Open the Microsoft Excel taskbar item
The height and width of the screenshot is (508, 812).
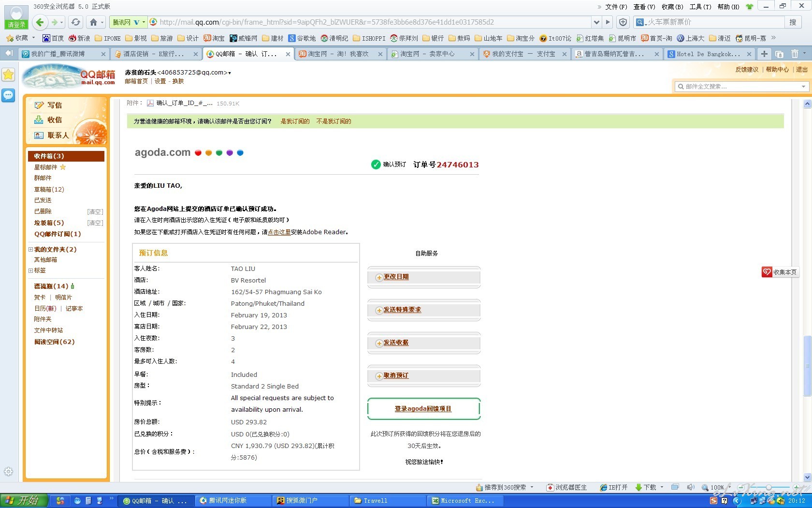pos(466,501)
